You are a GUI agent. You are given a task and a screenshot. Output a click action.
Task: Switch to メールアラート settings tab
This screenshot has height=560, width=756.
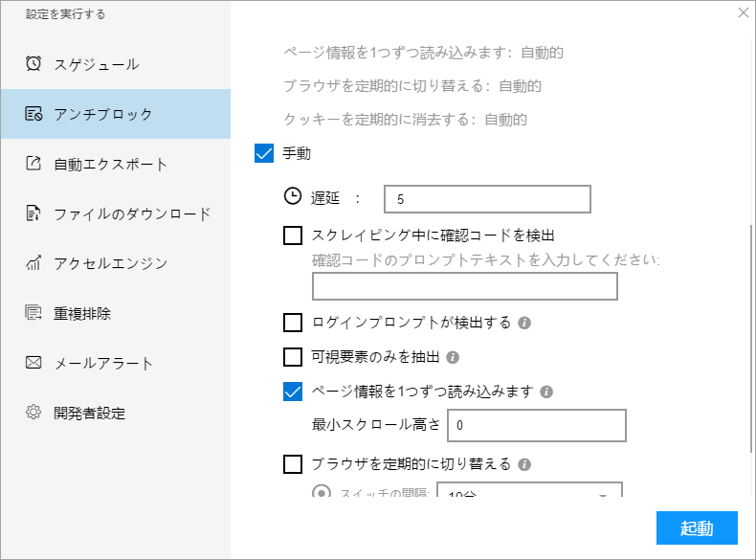pos(103,363)
